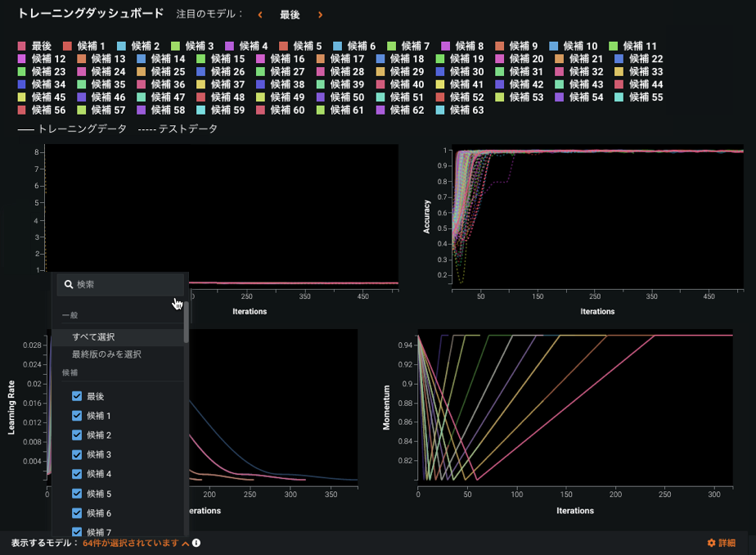Viewport: 756px width, 555px height.
Task: Click the chevron after 64件が選択されています
Action: 186,543
